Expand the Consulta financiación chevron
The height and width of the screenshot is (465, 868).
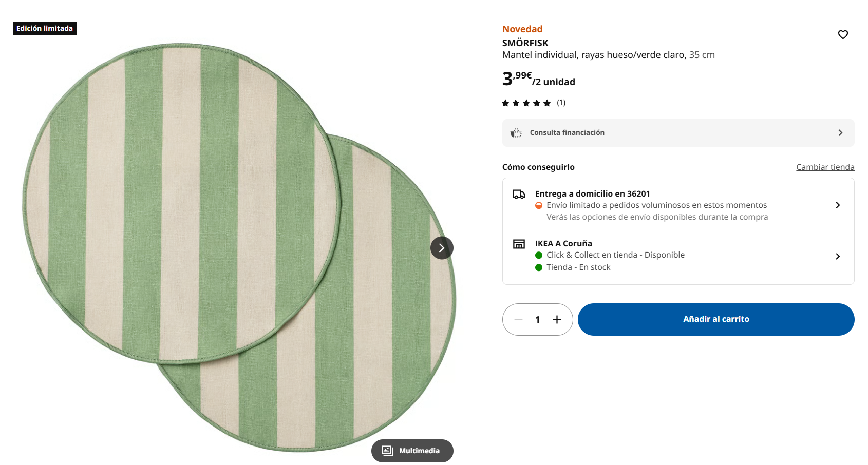point(840,133)
